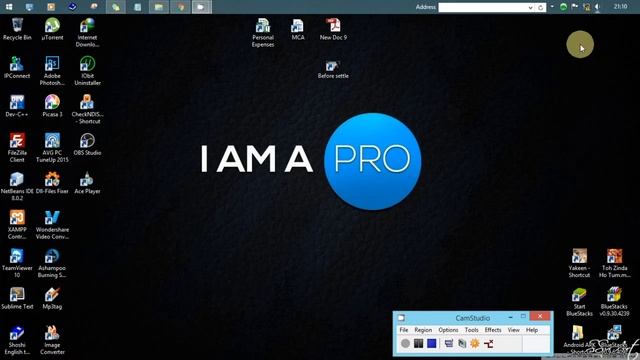
Task: Select the AVG PC TuneUp 2015 icon
Action: pos(52,148)
